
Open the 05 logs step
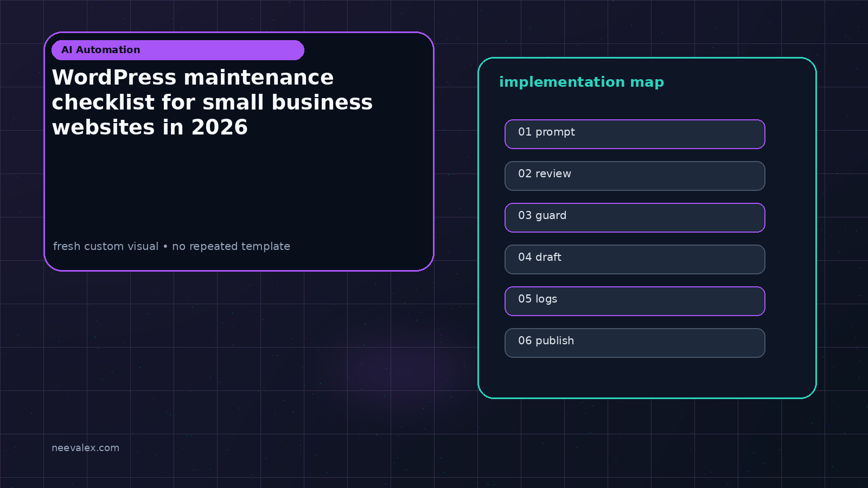pos(635,301)
